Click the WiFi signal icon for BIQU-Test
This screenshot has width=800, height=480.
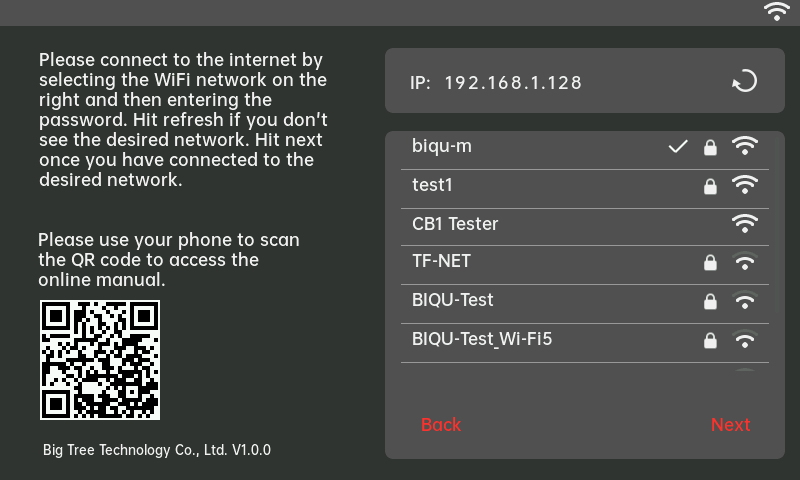(x=744, y=301)
